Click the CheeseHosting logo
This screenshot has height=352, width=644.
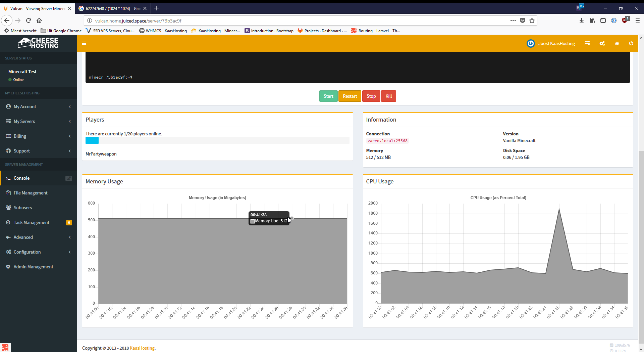[x=38, y=43]
